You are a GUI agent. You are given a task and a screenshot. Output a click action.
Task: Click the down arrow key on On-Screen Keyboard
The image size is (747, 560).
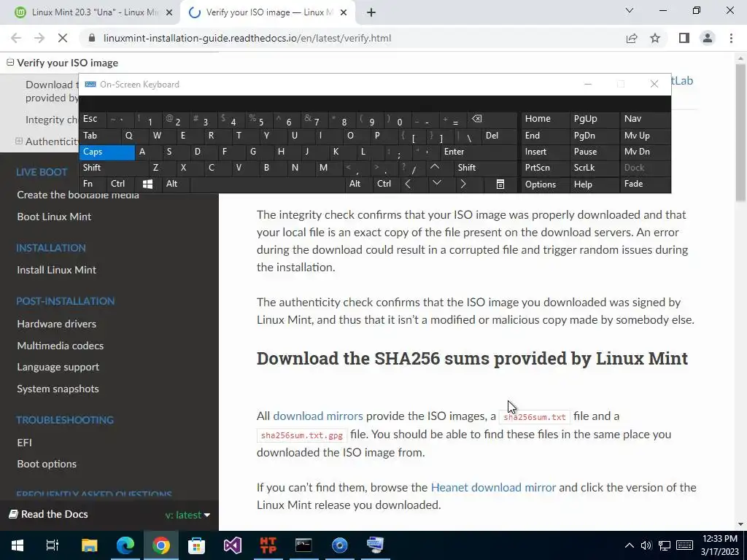[x=437, y=184]
